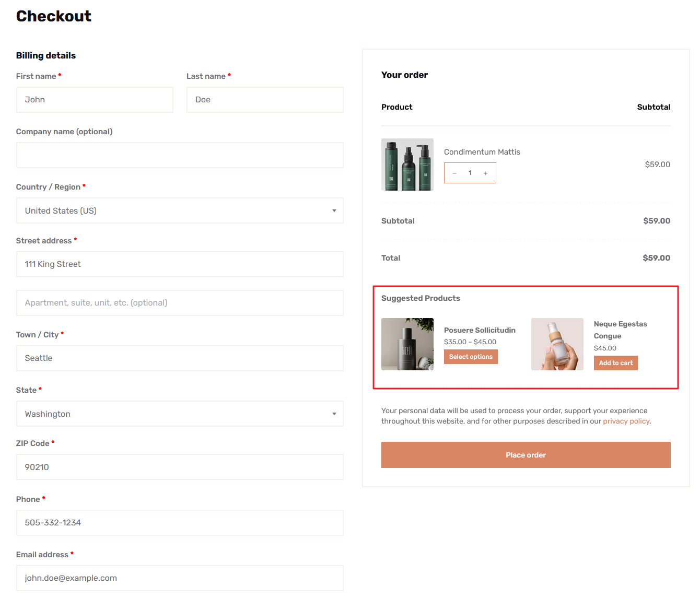Viewport: 700px width, 598px height.
Task: Decrease Condimentum Mattis quantity with minus icon
Action: click(454, 172)
